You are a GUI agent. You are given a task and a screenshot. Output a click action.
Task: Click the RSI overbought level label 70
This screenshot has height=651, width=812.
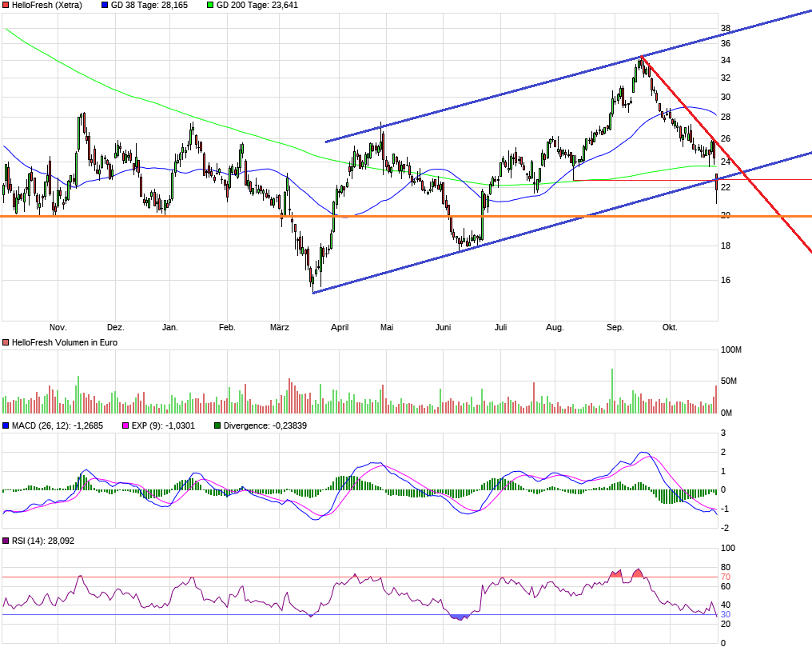pos(726,577)
